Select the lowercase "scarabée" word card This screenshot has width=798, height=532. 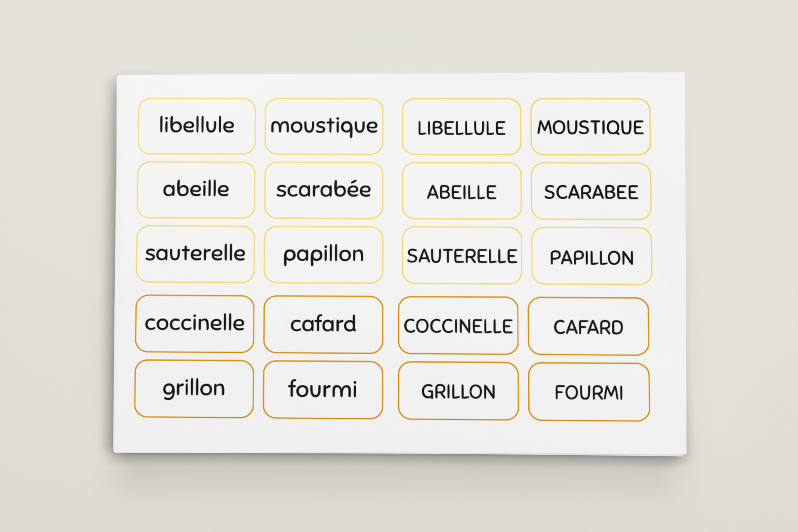[x=323, y=190]
